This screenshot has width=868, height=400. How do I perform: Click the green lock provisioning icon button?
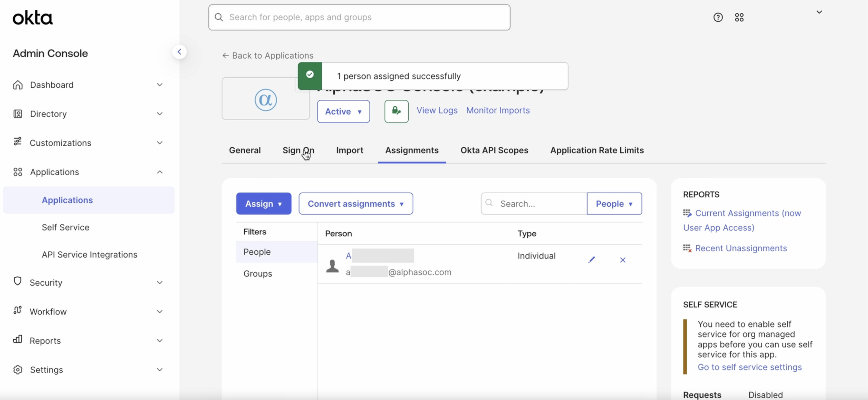coord(396,111)
